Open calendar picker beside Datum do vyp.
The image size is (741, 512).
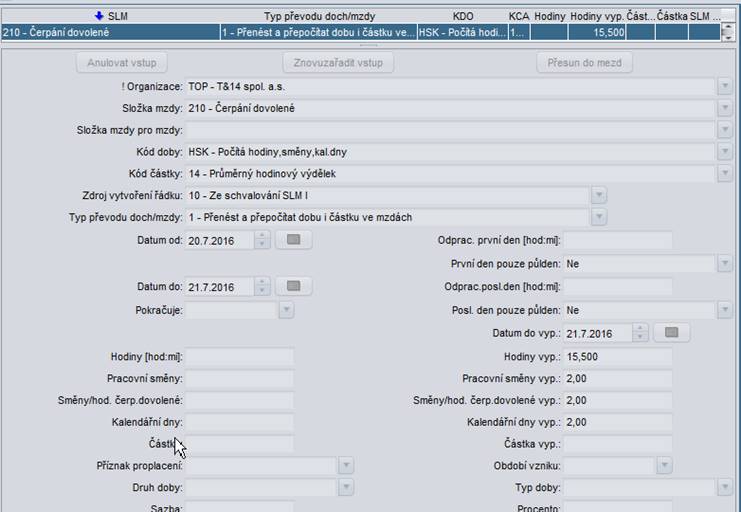671,333
